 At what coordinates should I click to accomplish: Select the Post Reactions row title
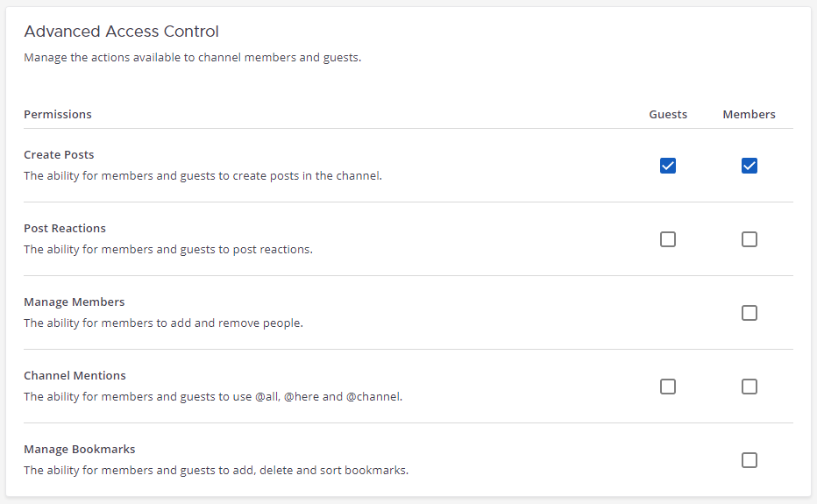(x=65, y=228)
